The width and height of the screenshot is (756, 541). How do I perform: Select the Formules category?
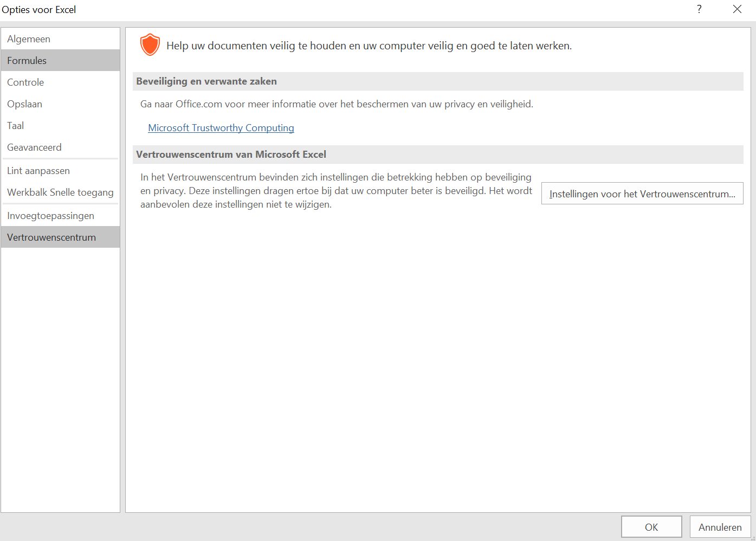pos(60,61)
